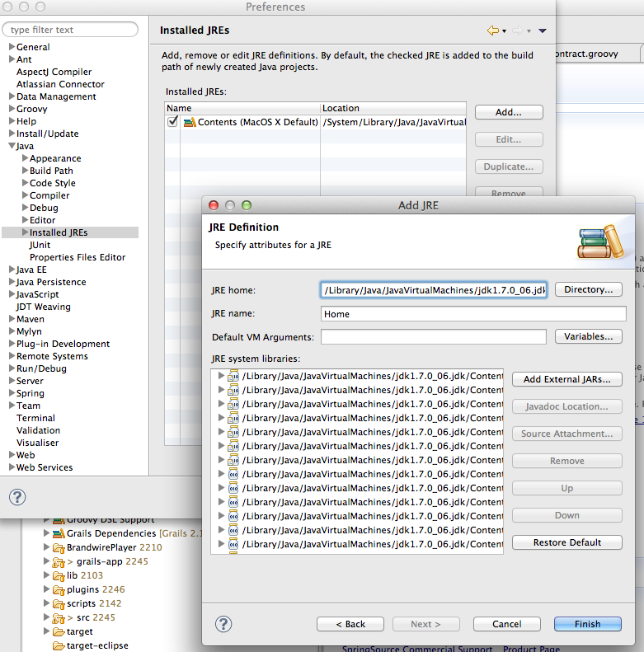Click the Default VM Arguments field
This screenshot has height=652, width=644.
434,337
